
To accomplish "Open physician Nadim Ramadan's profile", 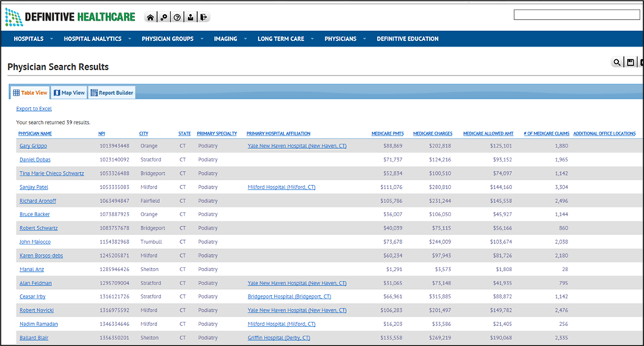I will click(x=39, y=324).
